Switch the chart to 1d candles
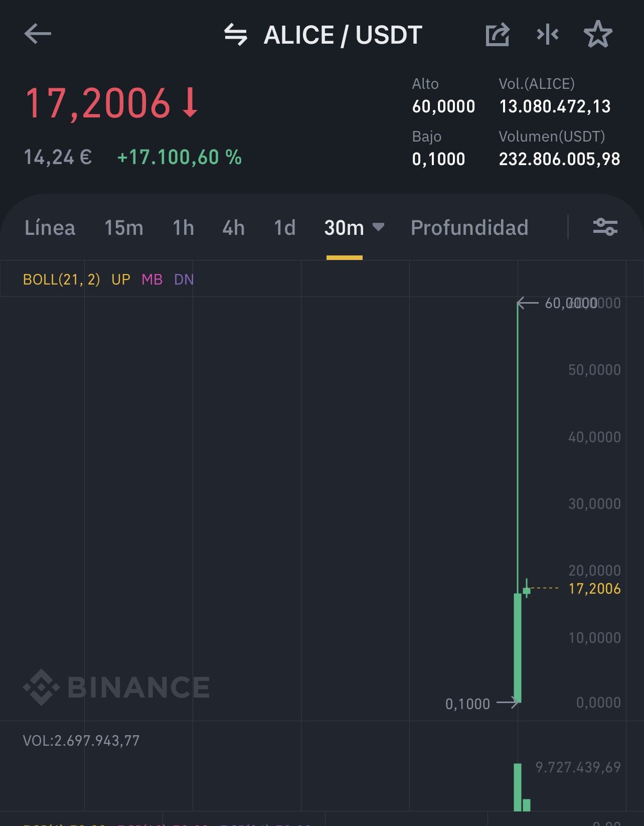This screenshot has width=644, height=826. click(284, 228)
